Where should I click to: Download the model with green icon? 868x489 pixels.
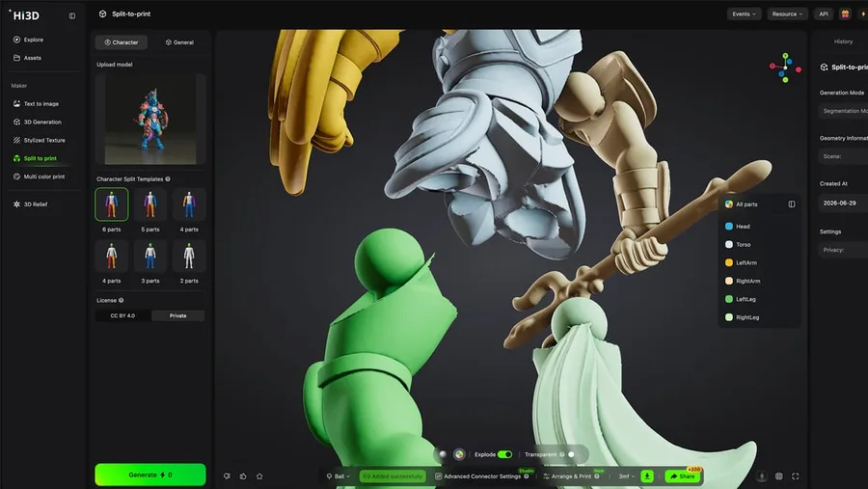(x=646, y=476)
